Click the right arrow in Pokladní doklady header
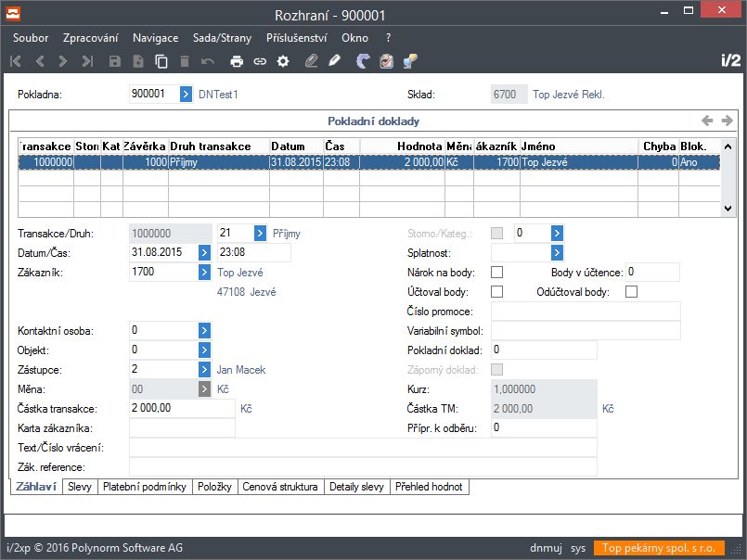 tap(727, 121)
